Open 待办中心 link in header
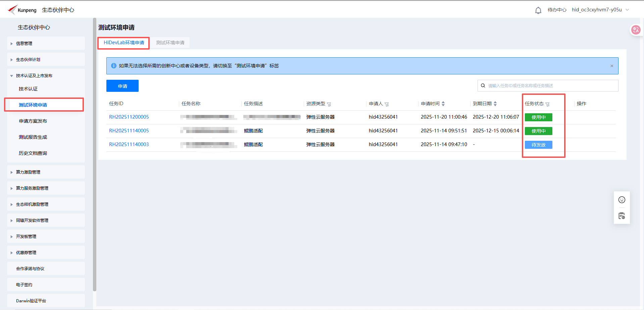Image resolution: width=644 pixels, height=310 pixels. [x=557, y=10]
